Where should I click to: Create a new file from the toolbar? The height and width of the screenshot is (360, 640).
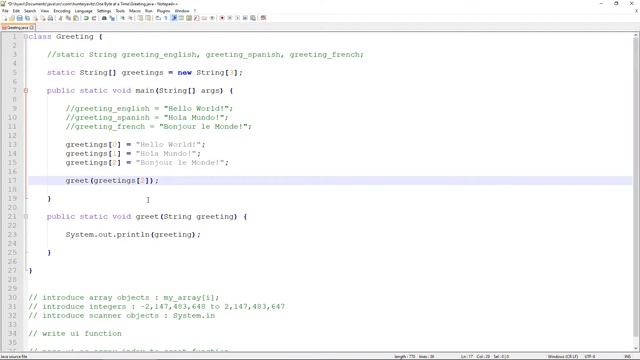coord(5,18)
